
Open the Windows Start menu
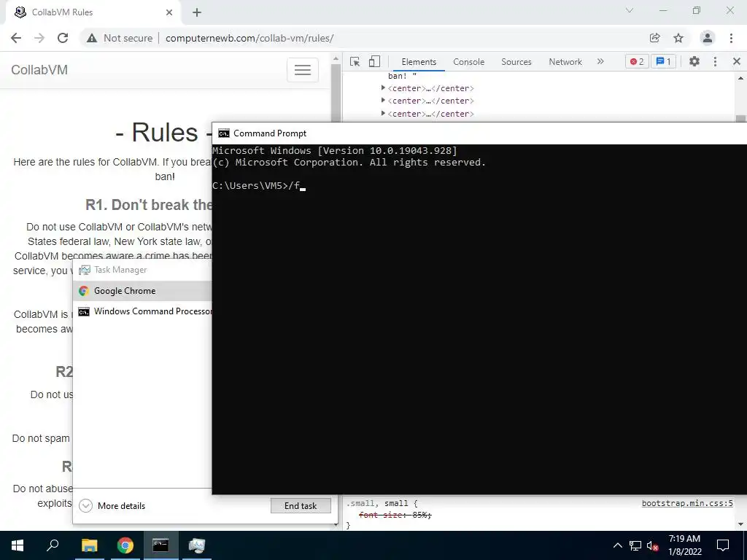click(x=18, y=545)
